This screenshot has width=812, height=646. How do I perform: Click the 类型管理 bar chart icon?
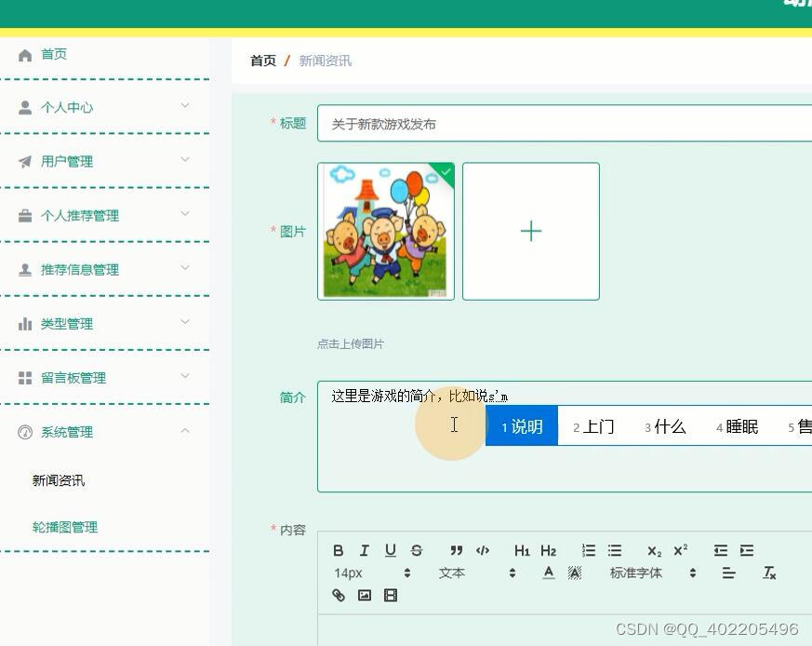click(25, 324)
